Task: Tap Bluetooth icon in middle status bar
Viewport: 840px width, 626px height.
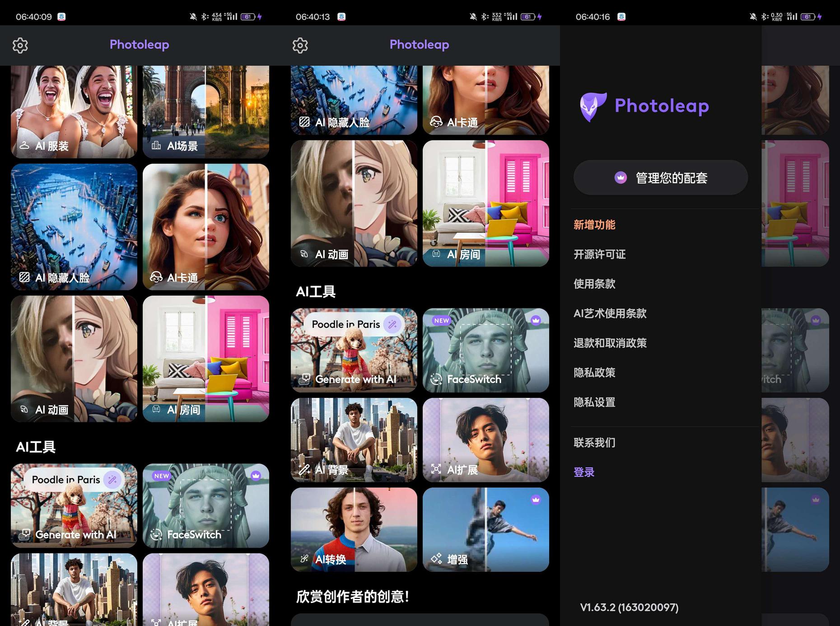Action: (x=485, y=17)
